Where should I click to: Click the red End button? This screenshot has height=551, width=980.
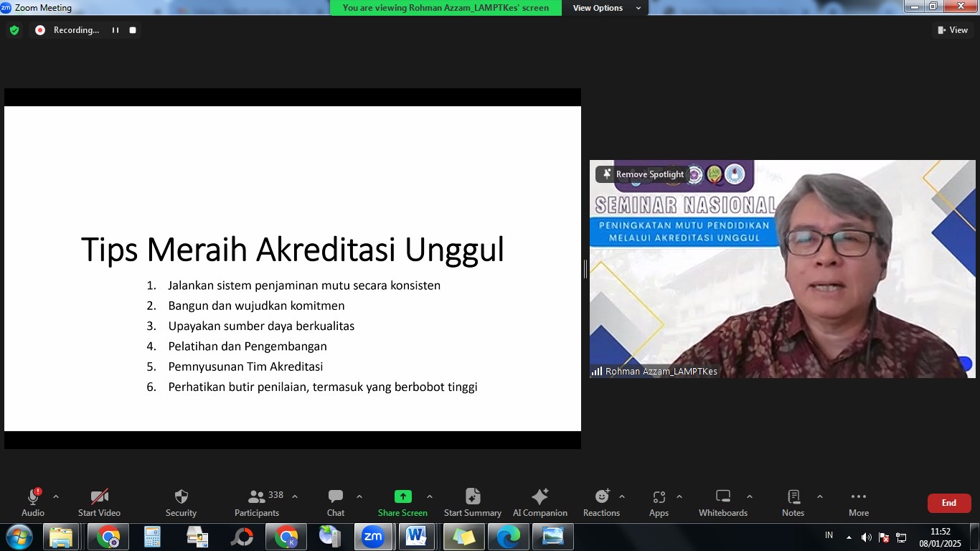(948, 503)
